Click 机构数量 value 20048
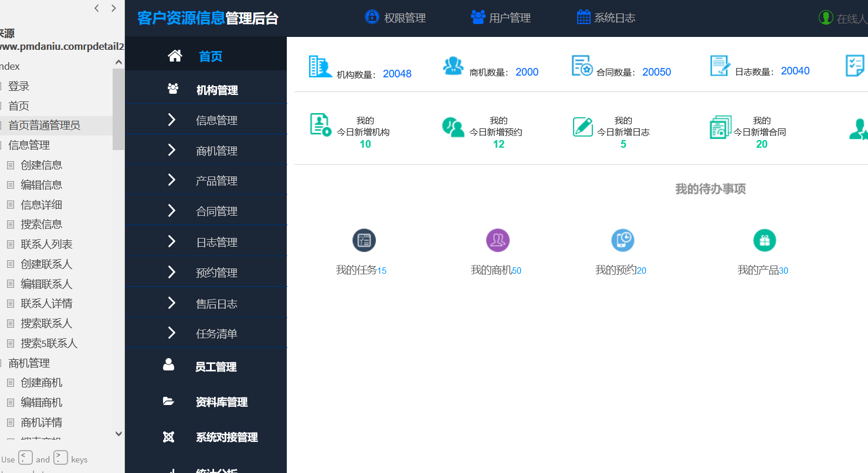This screenshot has width=868, height=473. point(397,74)
